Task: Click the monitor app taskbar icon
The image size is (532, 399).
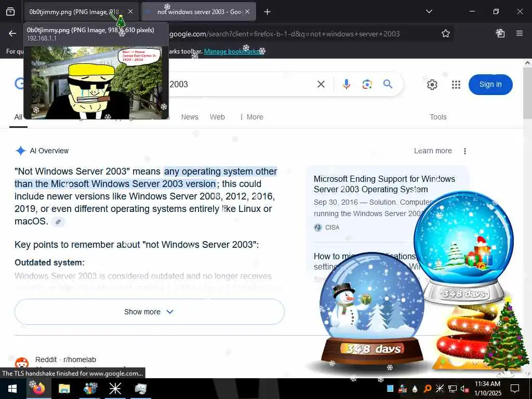Action: (x=140, y=389)
